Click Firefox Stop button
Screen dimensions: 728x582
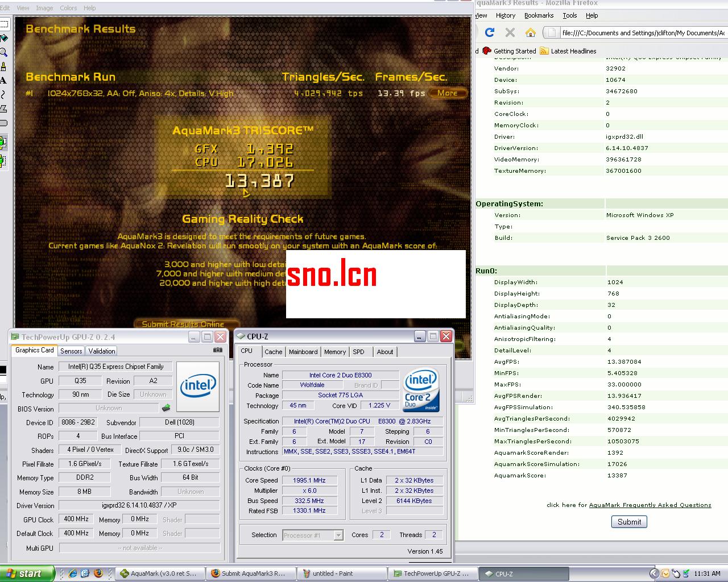(510, 32)
